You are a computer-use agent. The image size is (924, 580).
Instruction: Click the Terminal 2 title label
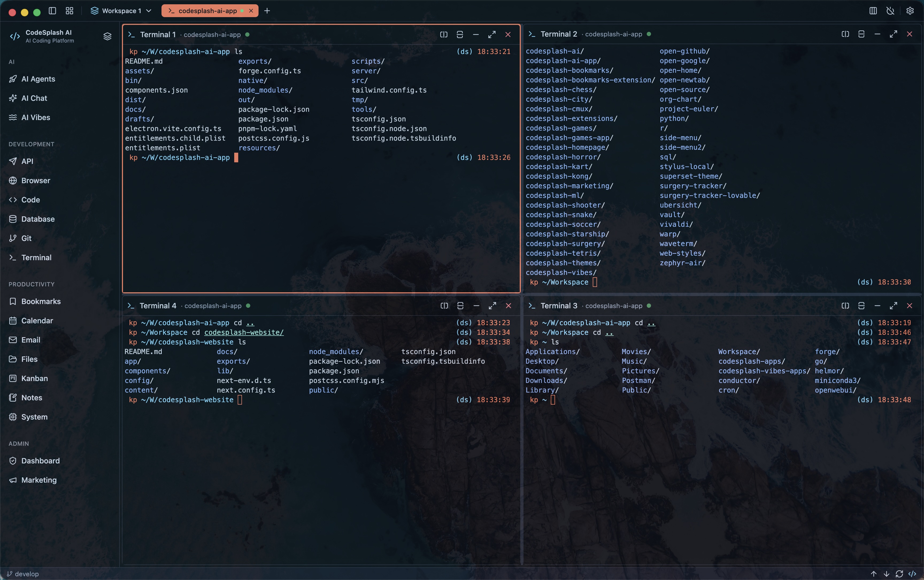click(559, 34)
